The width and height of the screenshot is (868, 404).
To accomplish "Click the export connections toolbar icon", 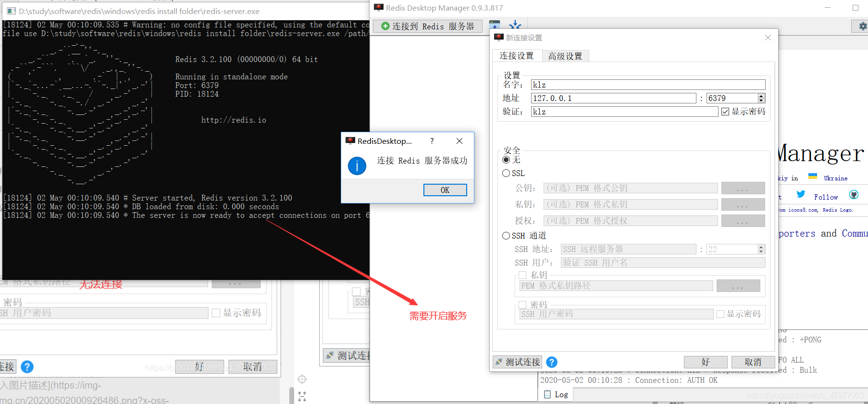I will (515, 25).
